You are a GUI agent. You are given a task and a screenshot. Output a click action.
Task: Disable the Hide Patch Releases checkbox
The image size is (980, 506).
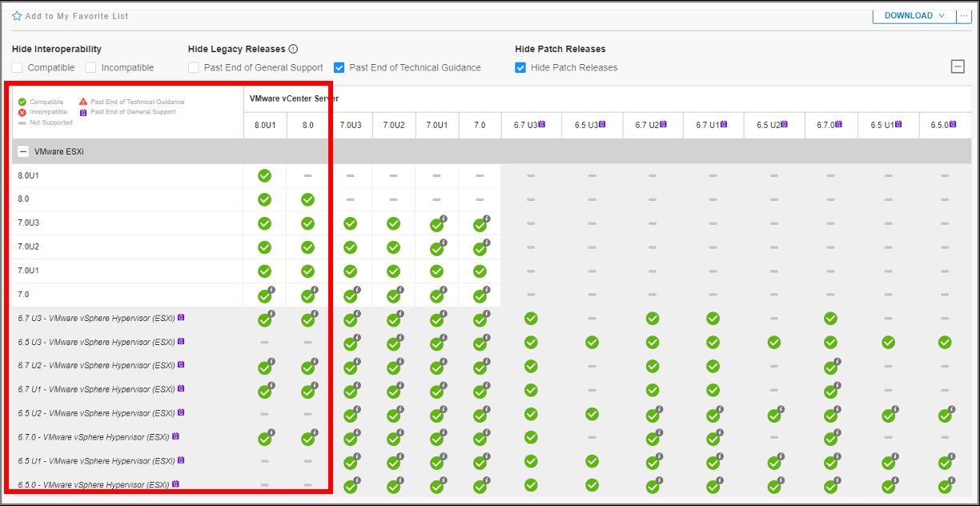pos(520,67)
